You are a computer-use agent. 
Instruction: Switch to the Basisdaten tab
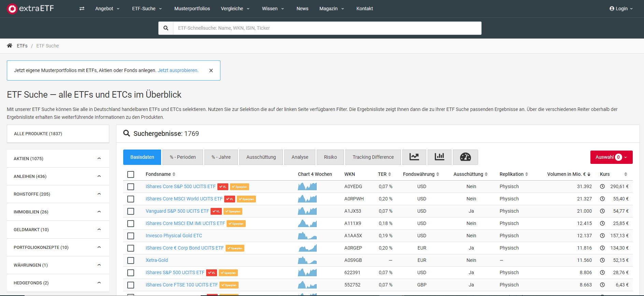(x=142, y=157)
